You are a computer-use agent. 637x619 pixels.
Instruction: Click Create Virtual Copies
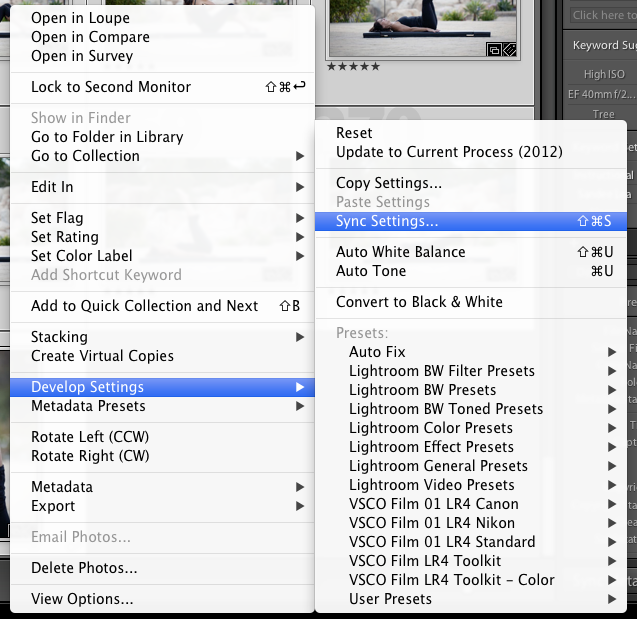[x=102, y=356]
